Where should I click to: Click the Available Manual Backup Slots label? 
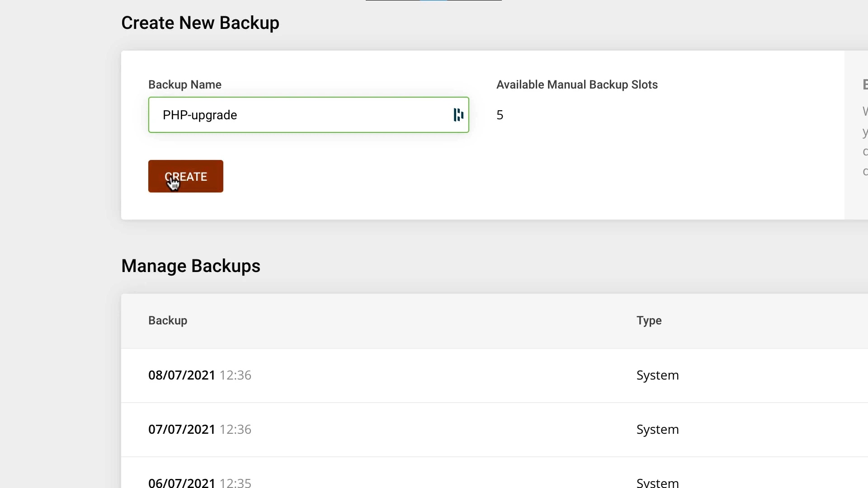tap(577, 84)
